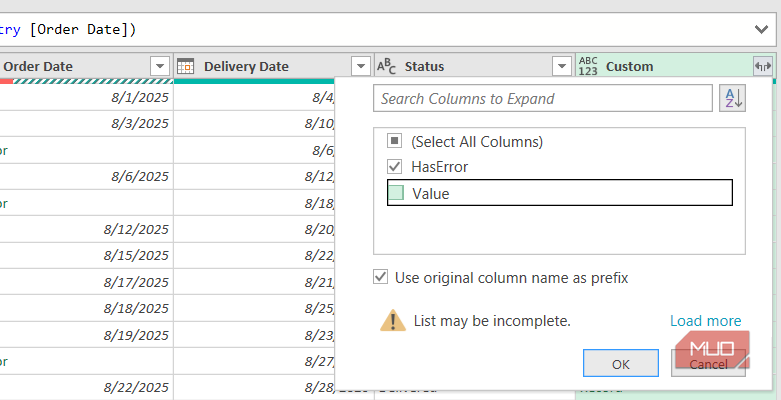Toggle the Select All Columns checkbox
The image size is (781, 400).
pyautogui.click(x=394, y=141)
